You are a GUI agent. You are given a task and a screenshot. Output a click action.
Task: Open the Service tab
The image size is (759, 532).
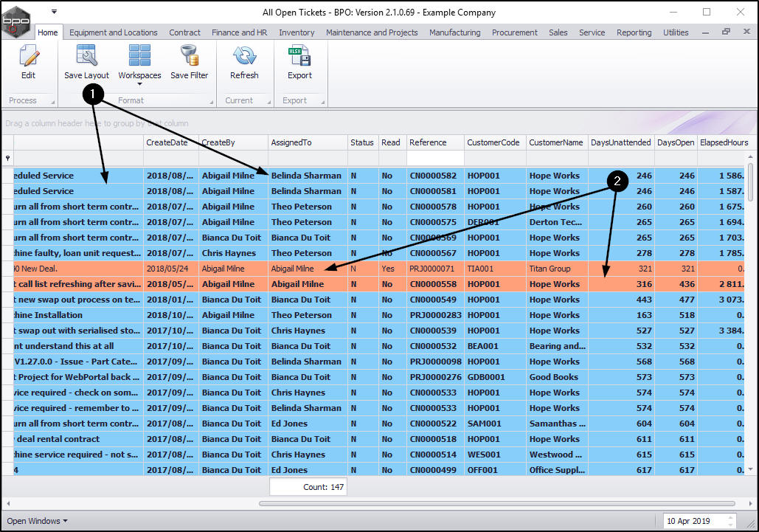click(x=592, y=32)
